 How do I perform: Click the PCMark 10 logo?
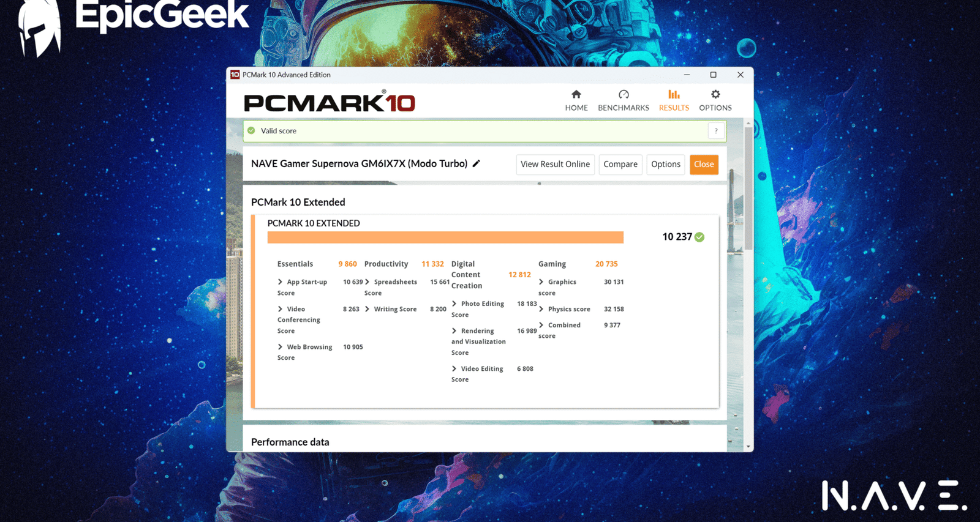coord(330,102)
